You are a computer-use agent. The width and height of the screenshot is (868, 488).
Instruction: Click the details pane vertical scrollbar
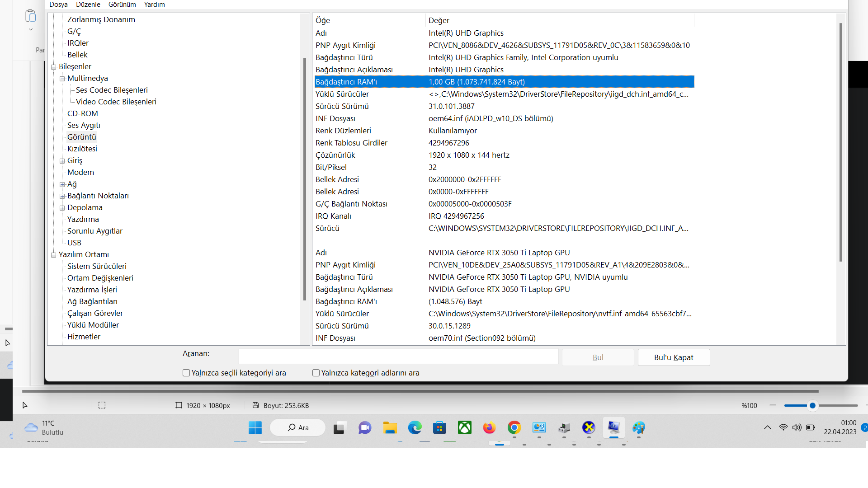click(x=841, y=142)
